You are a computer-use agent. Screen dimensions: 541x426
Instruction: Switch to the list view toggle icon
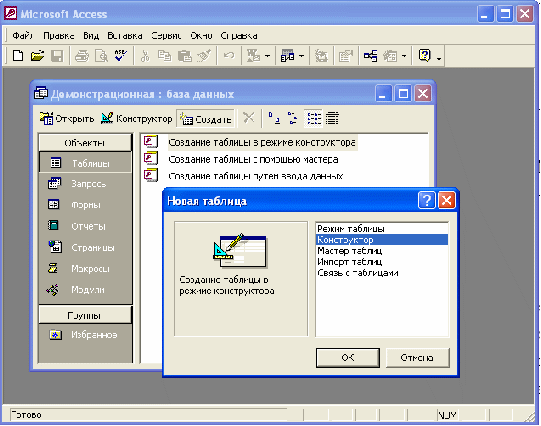[313, 118]
